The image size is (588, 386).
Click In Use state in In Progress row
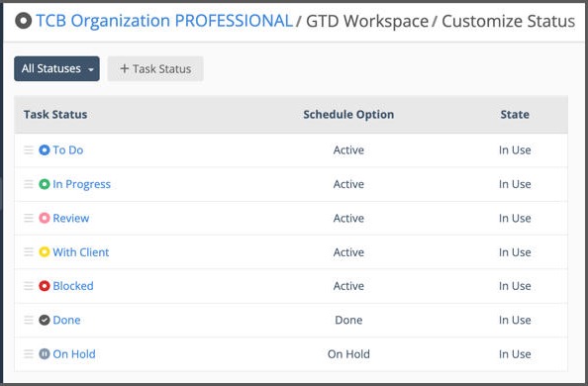515,184
